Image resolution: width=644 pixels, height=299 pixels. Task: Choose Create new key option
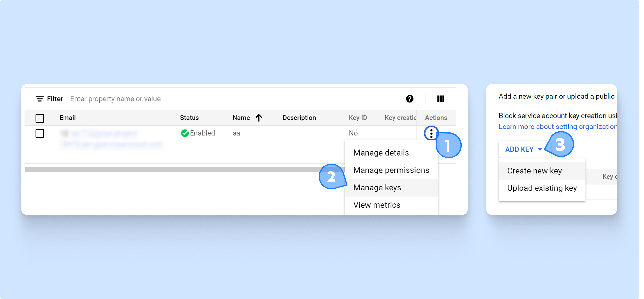click(x=535, y=171)
